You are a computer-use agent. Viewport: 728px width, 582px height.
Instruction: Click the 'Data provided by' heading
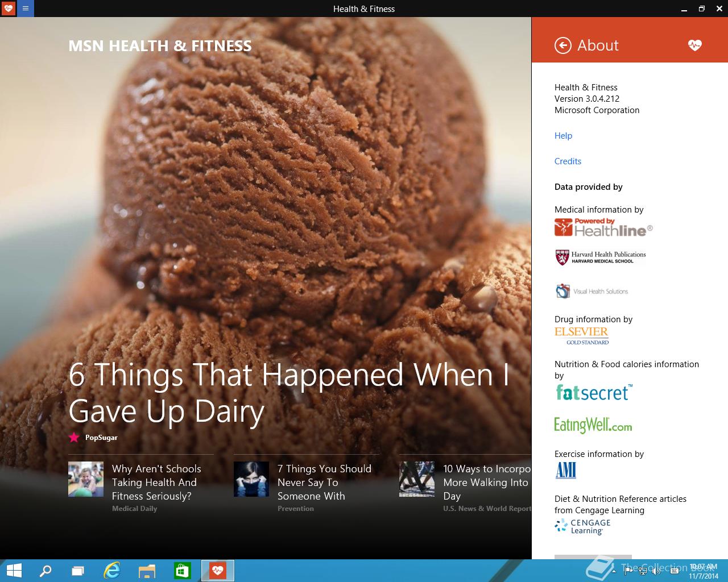[x=589, y=187]
